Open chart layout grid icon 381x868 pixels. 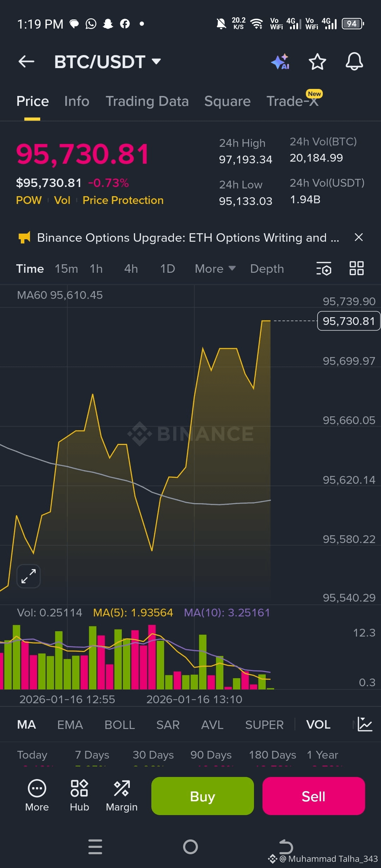(x=356, y=268)
